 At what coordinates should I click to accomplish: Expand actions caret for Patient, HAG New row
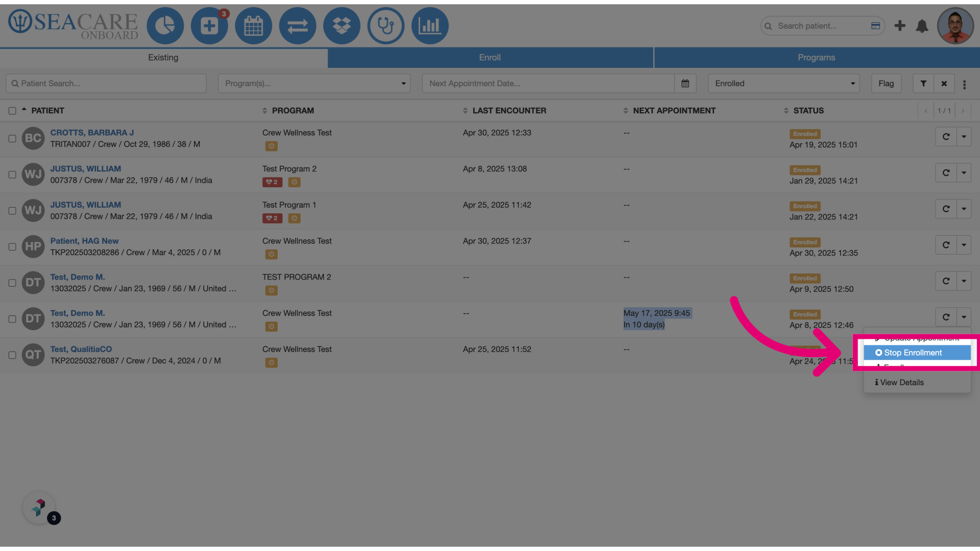coord(964,245)
